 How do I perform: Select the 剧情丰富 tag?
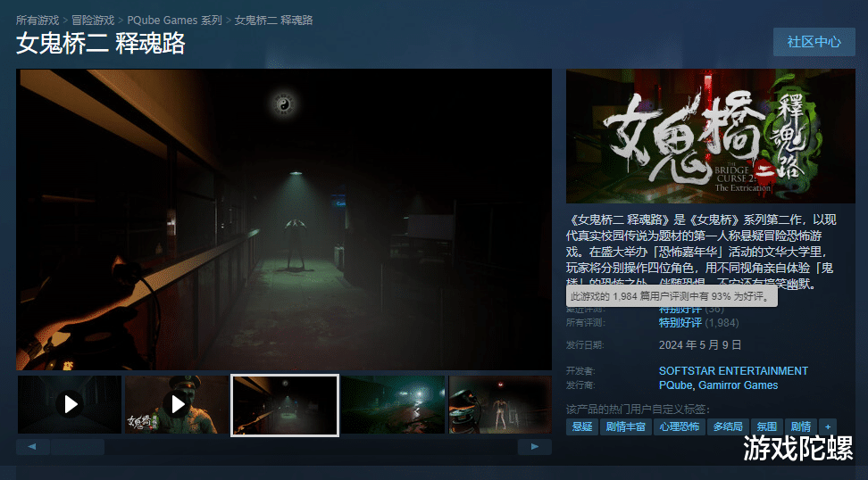tap(625, 426)
